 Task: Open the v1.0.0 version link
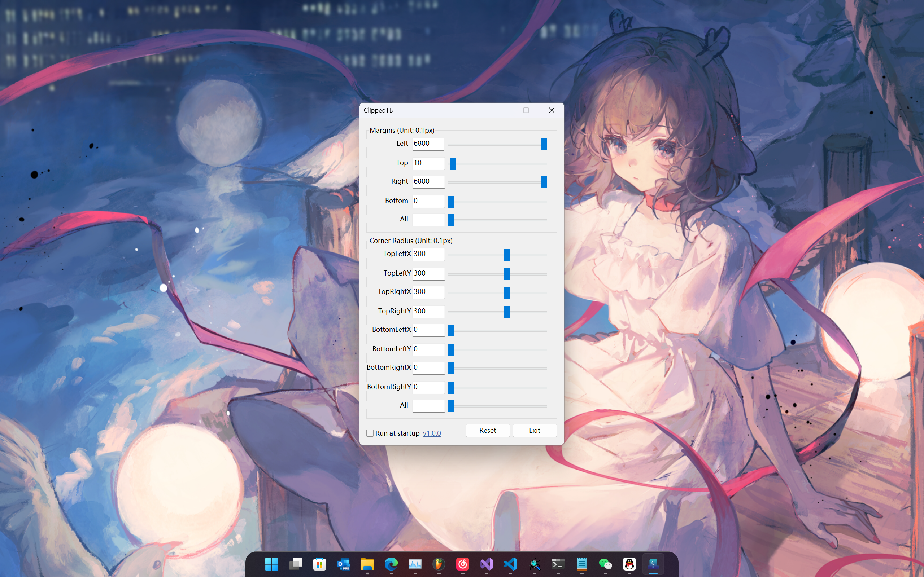[432, 433]
